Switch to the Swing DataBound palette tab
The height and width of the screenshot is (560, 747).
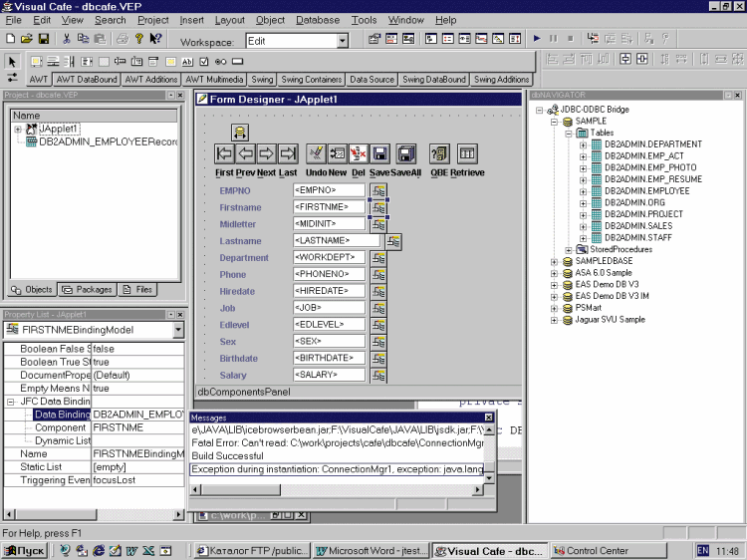[433, 80]
